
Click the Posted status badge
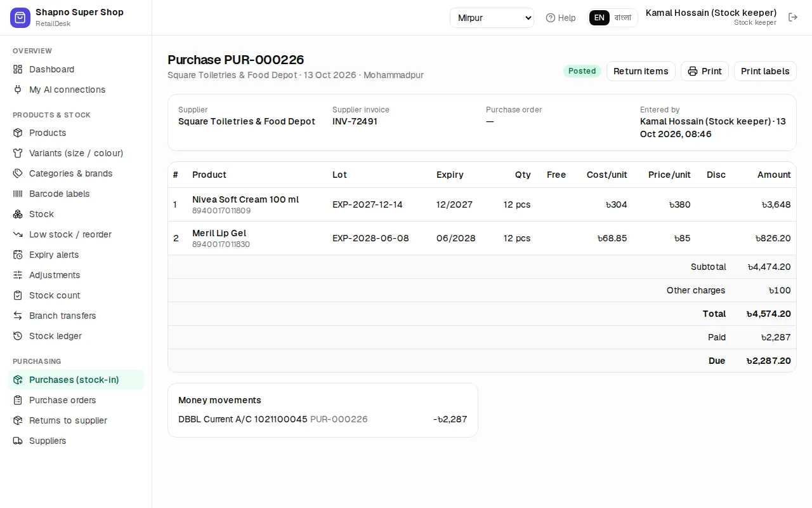coord(582,71)
